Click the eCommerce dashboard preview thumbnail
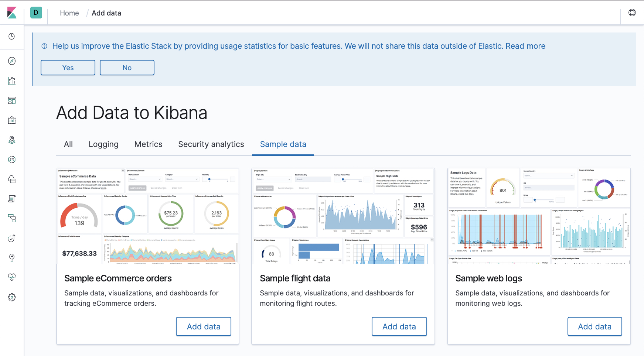The width and height of the screenshot is (644, 356). pos(148,216)
